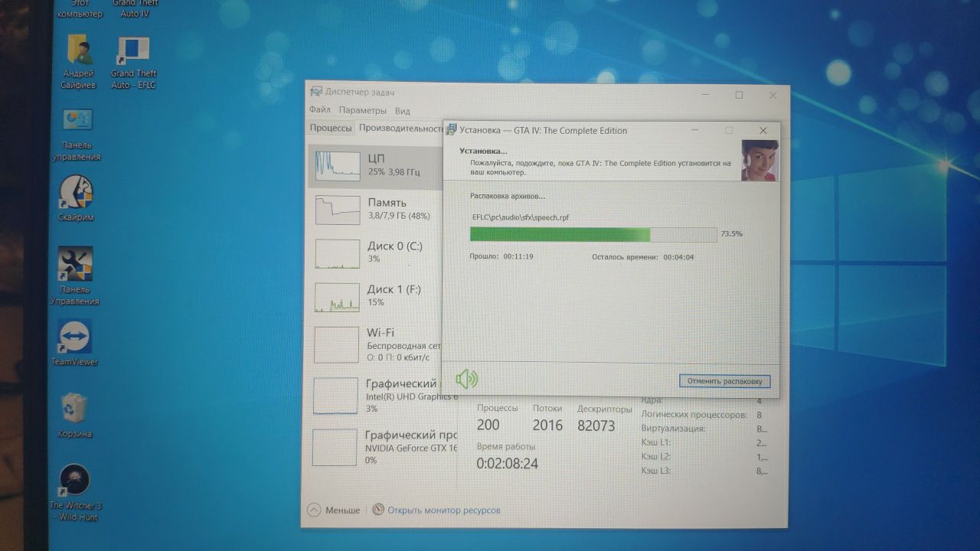Click the resource monitor icon beside Открыть монитор ресурсов

click(x=378, y=510)
